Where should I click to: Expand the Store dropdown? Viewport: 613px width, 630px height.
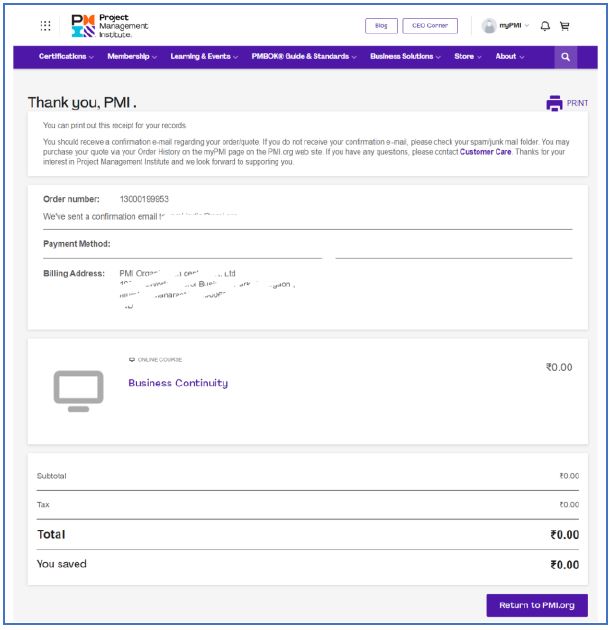click(467, 57)
